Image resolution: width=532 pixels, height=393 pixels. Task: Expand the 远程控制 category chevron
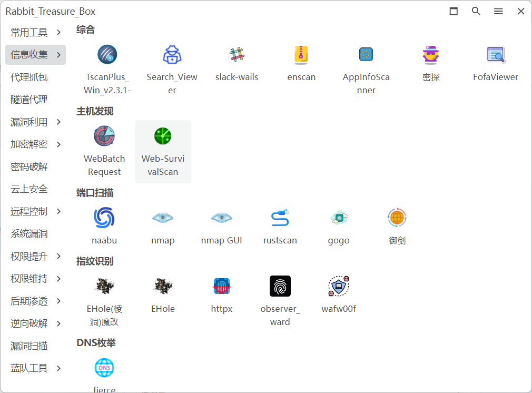(x=58, y=212)
